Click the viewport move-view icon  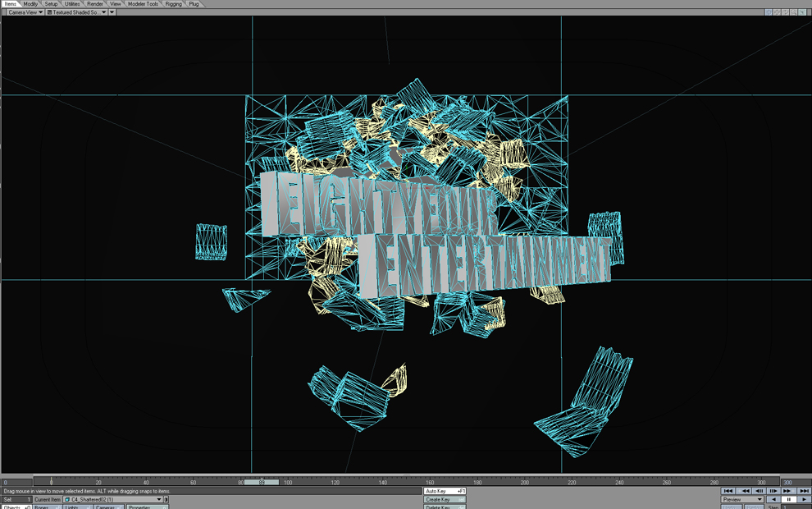pyautogui.click(x=777, y=12)
